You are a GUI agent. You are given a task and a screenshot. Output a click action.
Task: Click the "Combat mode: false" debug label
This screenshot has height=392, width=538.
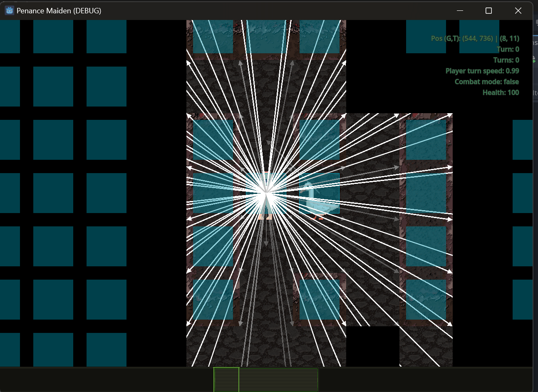point(486,82)
